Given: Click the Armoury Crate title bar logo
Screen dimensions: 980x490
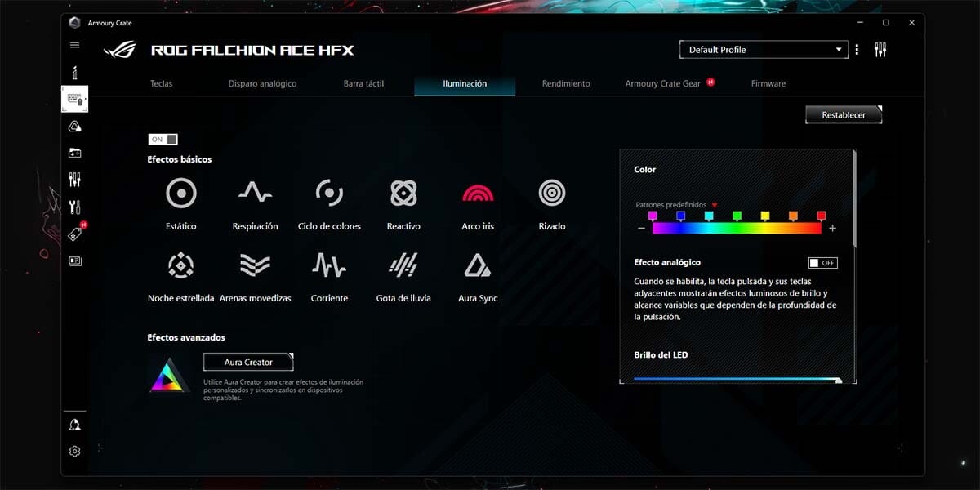Looking at the screenshot, I should (74, 23).
